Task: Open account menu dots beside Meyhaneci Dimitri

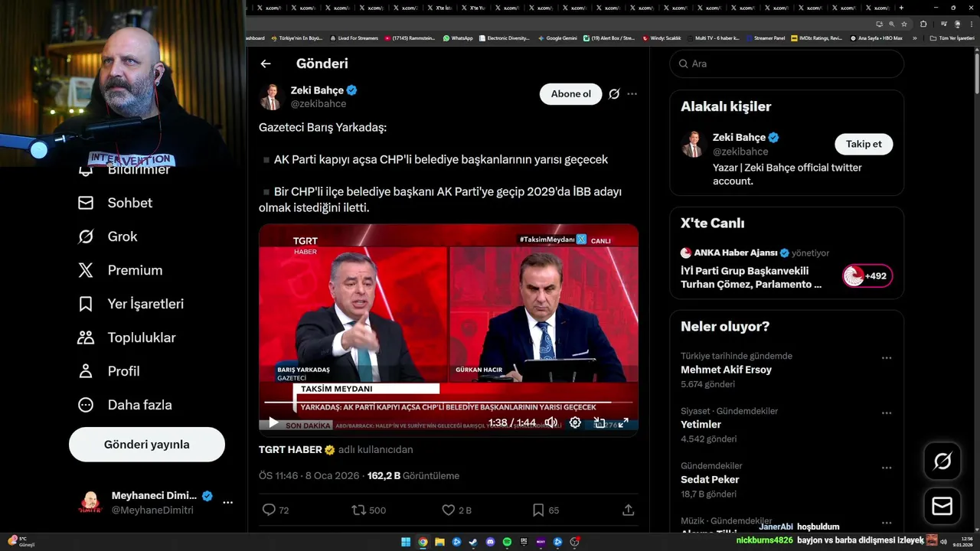Action: tap(227, 503)
